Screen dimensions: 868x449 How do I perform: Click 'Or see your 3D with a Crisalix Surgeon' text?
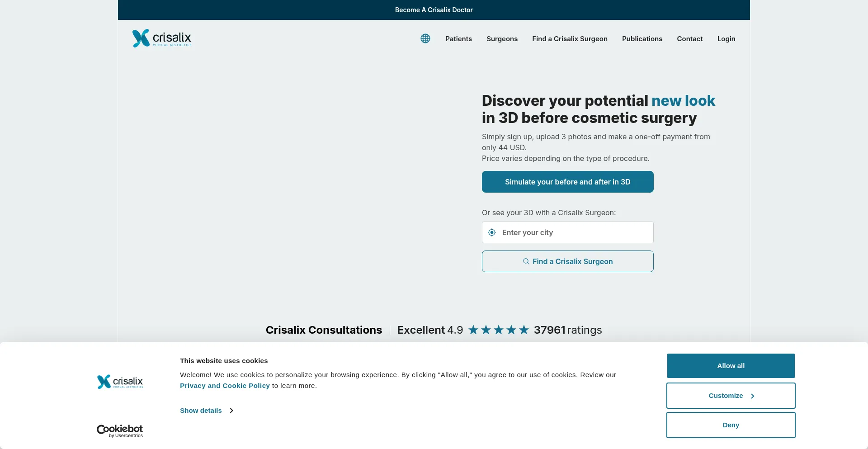coord(549,213)
